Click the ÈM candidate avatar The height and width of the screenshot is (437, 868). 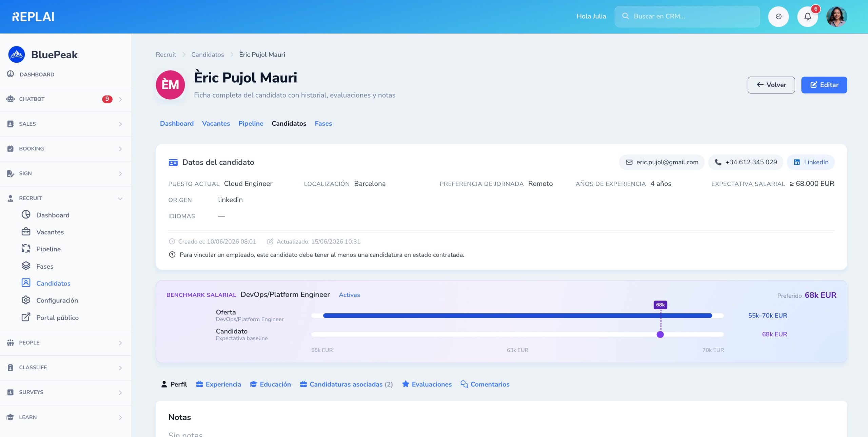click(x=170, y=85)
